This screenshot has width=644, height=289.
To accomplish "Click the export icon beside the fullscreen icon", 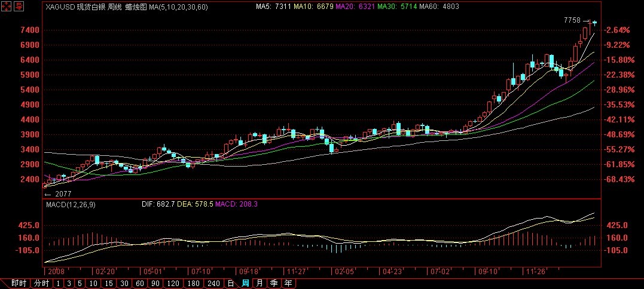I will (x=19, y=7).
